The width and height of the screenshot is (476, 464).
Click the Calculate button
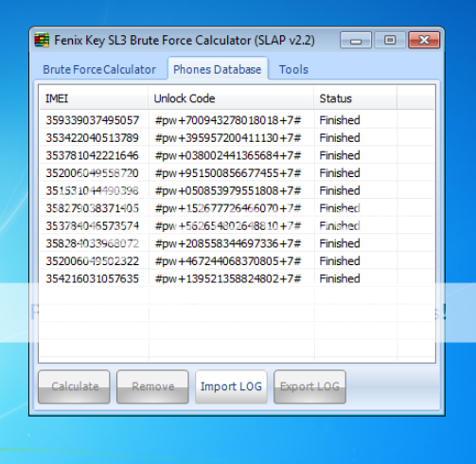click(x=74, y=386)
